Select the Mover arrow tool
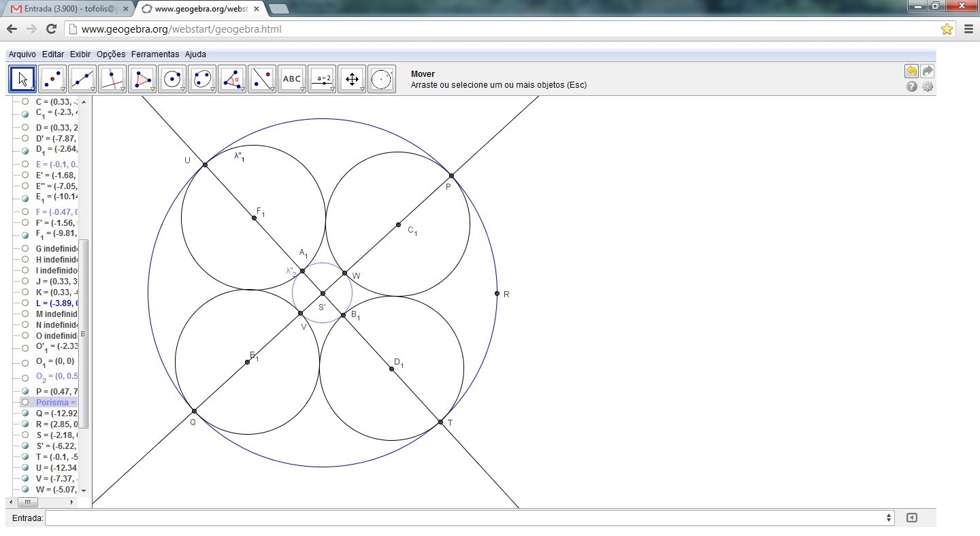Screen dimensions: 980x536 click(x=22, y=79)
